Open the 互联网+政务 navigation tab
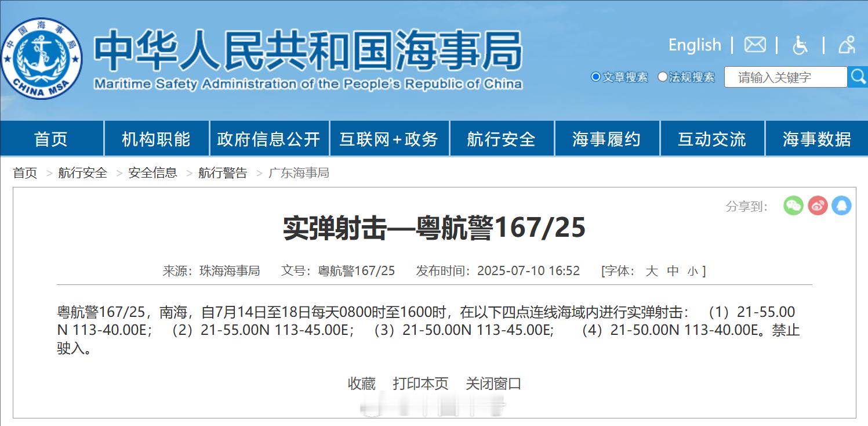 [389, 139]
